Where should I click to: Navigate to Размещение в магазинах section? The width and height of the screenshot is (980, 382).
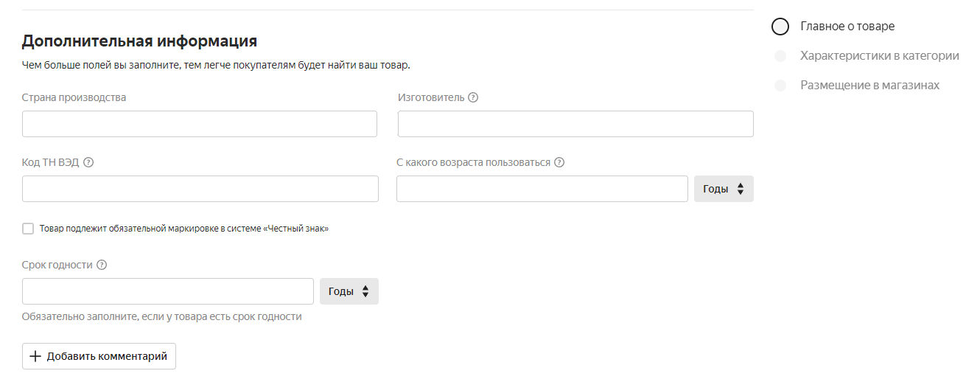[870, 86]
